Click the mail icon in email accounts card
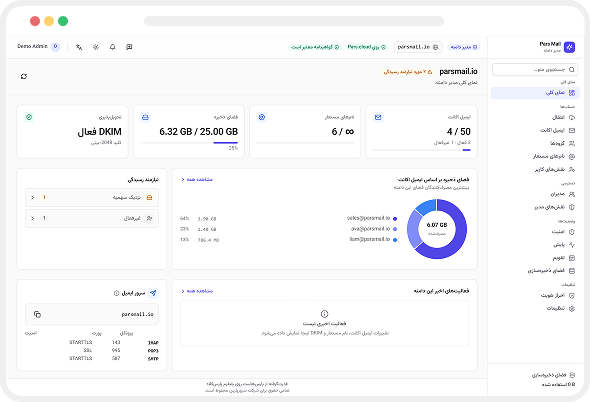The width and height of the screenshot is (590, 402). point(378,117)
